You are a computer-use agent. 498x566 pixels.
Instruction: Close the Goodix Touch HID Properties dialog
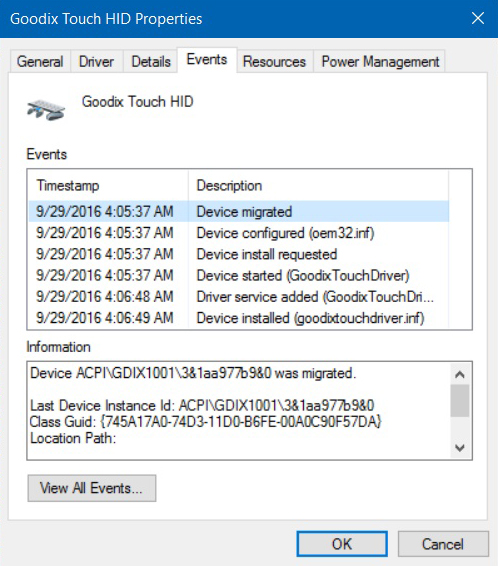(x=478, y=18)
